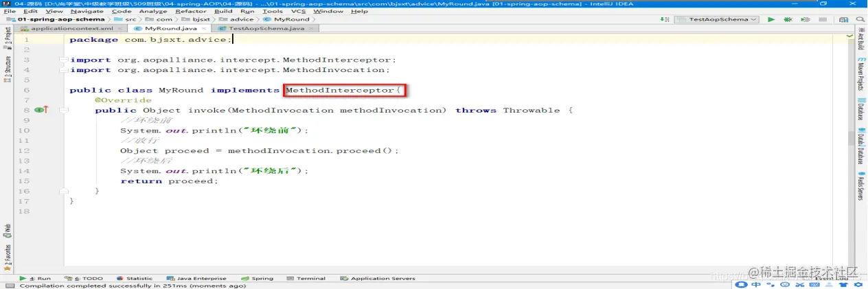The height and width of the screenshot is (289, 868).
Task: Open the Build menu
Action: (x=223, y=11)
